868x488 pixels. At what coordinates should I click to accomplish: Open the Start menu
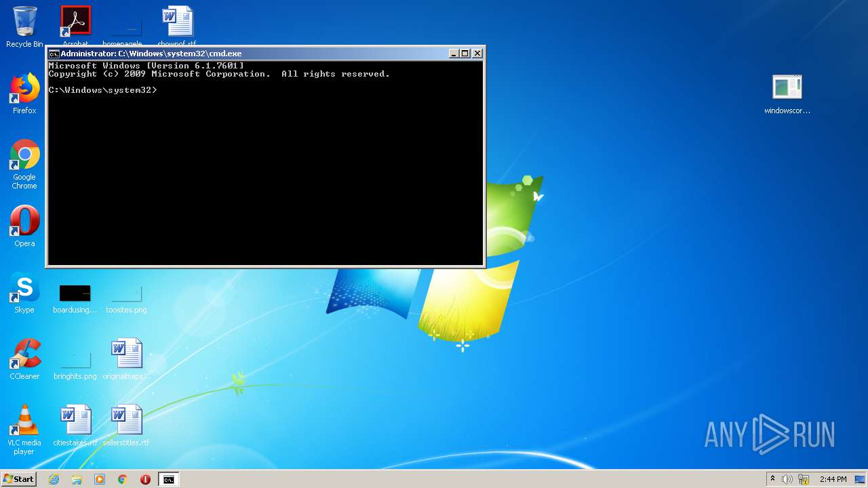coord(18,479)
